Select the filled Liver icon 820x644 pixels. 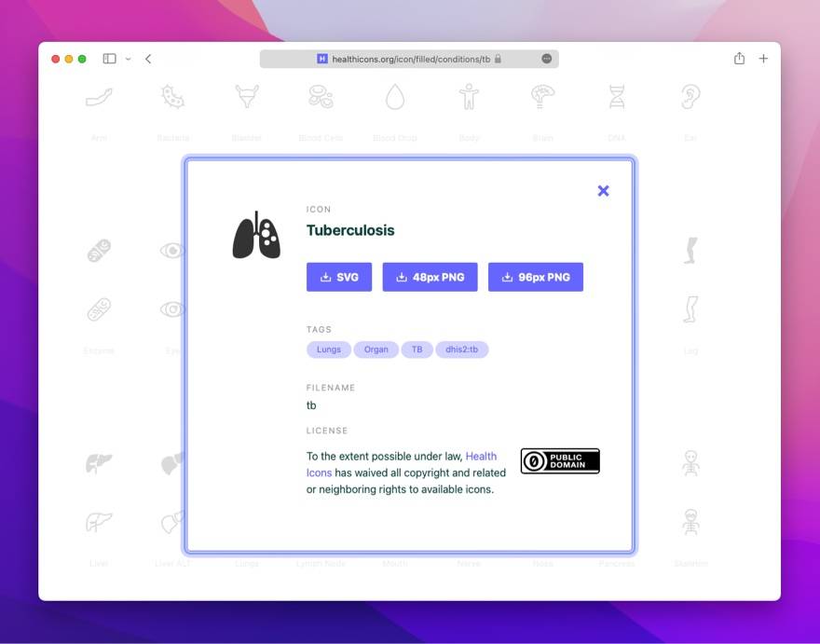click(99, 463)
